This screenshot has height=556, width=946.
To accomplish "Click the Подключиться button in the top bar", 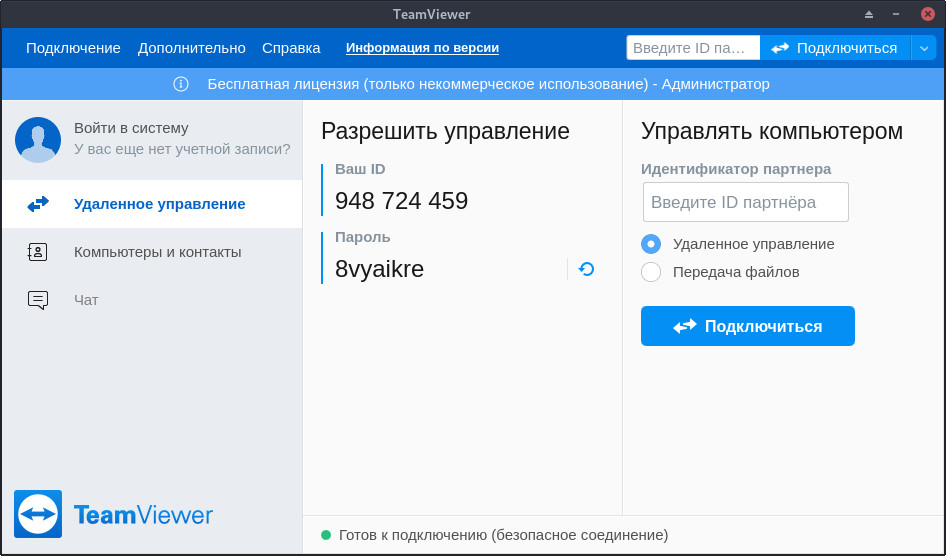I will click(835, 48).
